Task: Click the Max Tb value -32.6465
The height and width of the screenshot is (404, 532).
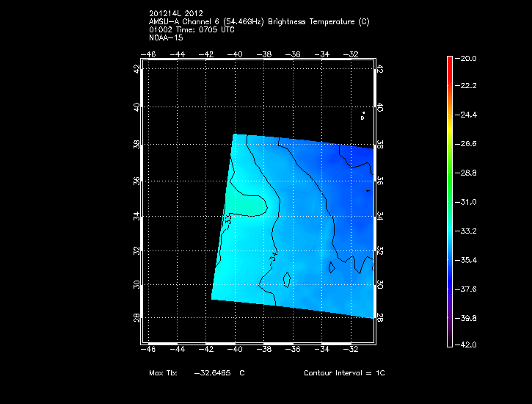Action: pos(212,373)
